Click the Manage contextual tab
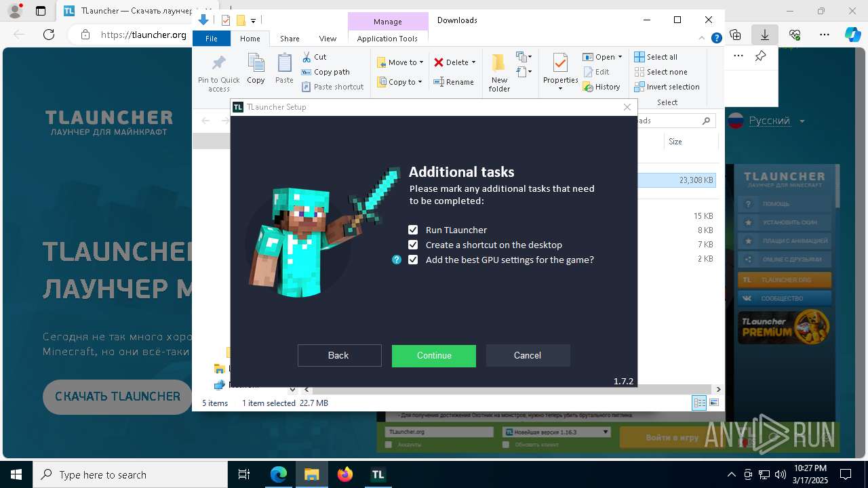868x488 pixels. pos(388,22)
